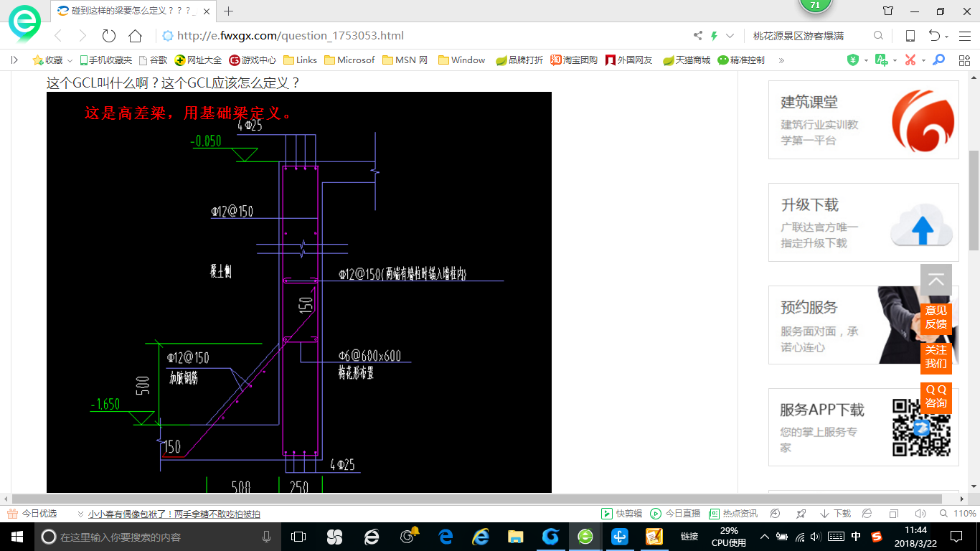
Task: Open the Microsof bookmark folder
Action: pyautogui.click(x=350, y=60)
